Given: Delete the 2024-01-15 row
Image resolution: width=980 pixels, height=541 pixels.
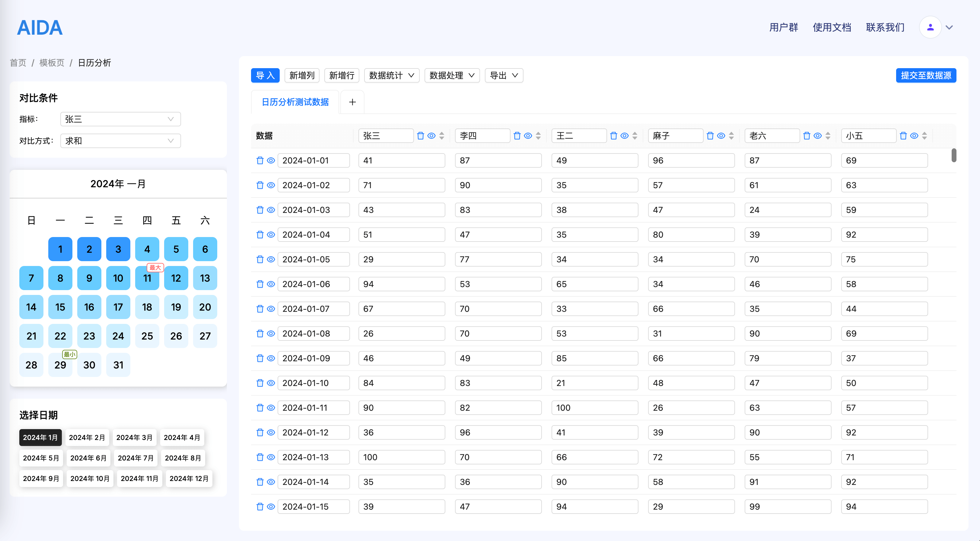Looking at the screenshot, I should coord(260,506).
